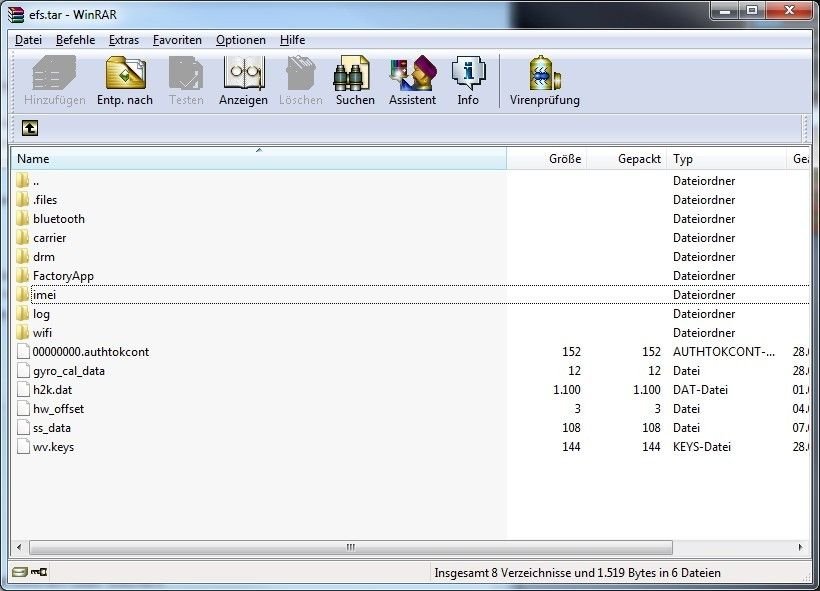
Task: Start Virenprüfung virus scan icon
Action: pos(544,73)
